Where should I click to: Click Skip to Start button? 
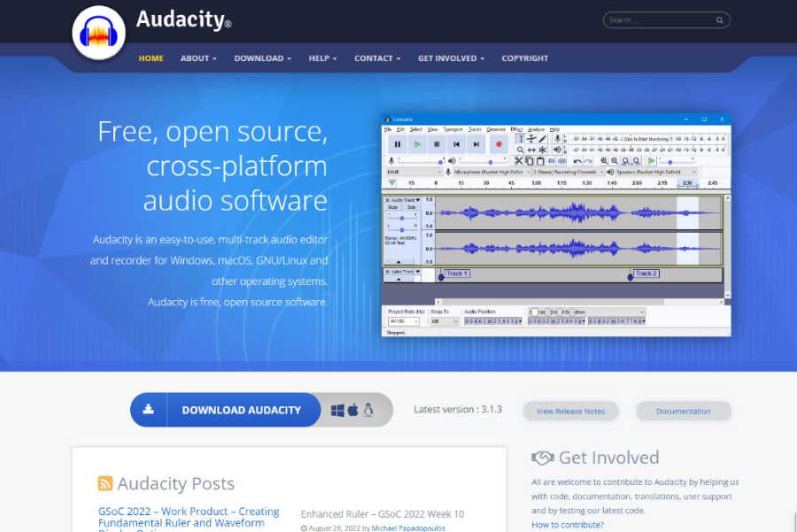coord(456,144)
